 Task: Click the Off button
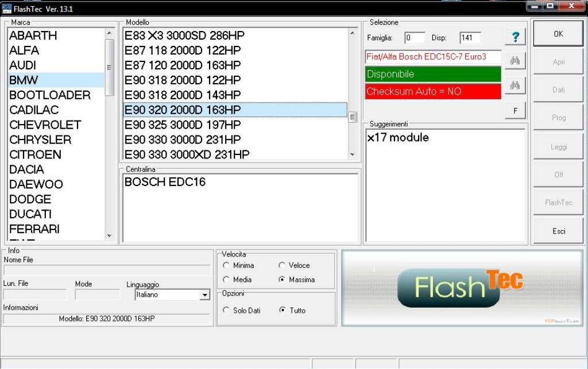coord(558,174)
